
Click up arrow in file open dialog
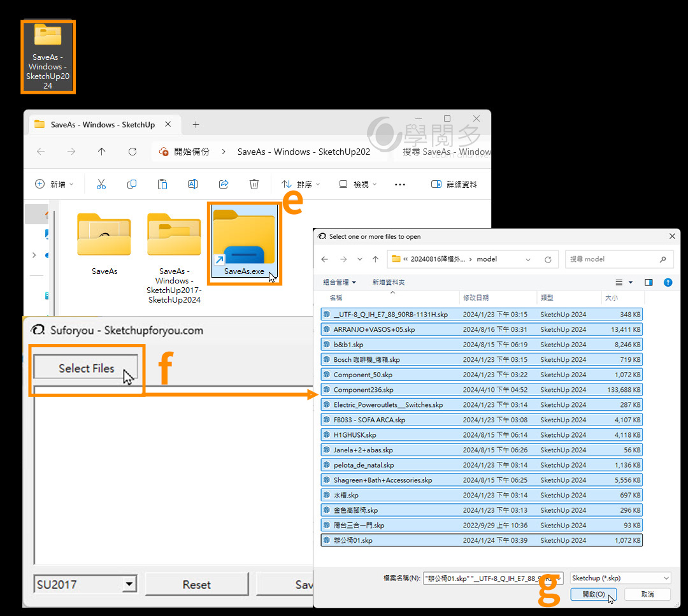click(376, 259)
